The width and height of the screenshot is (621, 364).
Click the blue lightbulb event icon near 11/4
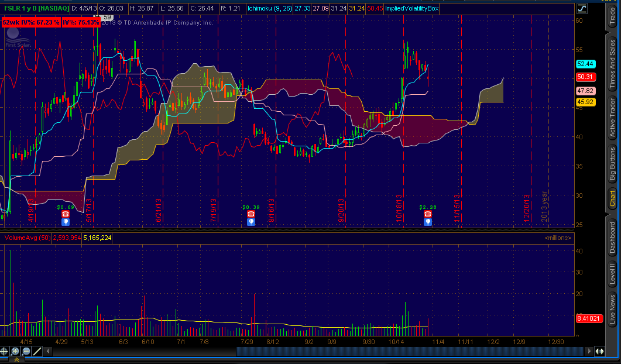(x=427, y=222)
